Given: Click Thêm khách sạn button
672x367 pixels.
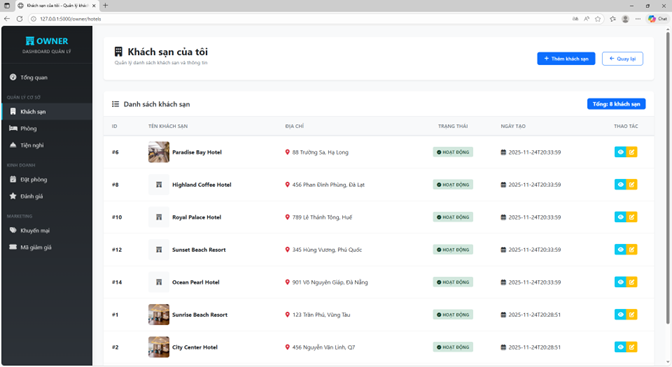Looking at the screenshot, I should pyautogui.click(x=566, y=59).
